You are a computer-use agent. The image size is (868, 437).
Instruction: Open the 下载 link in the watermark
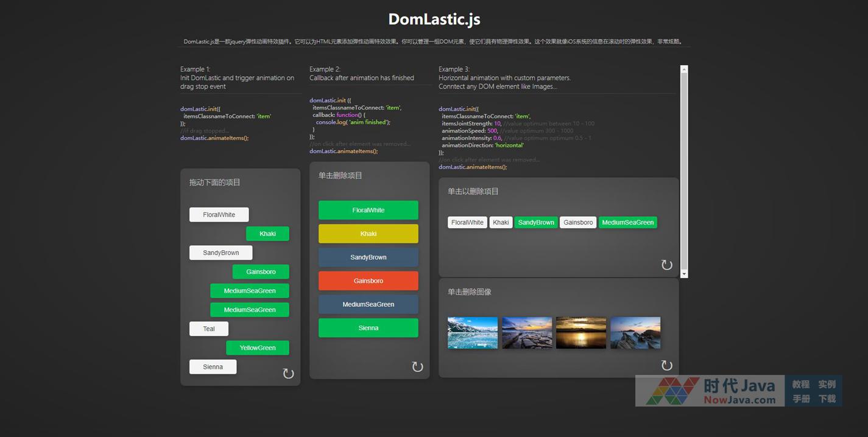click(x=827, y=399)
